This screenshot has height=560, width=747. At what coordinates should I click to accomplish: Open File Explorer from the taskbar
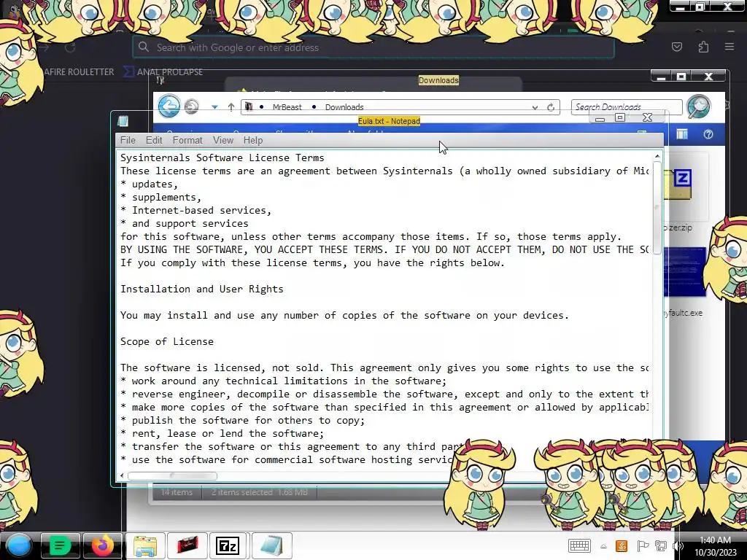click(145, 545)
